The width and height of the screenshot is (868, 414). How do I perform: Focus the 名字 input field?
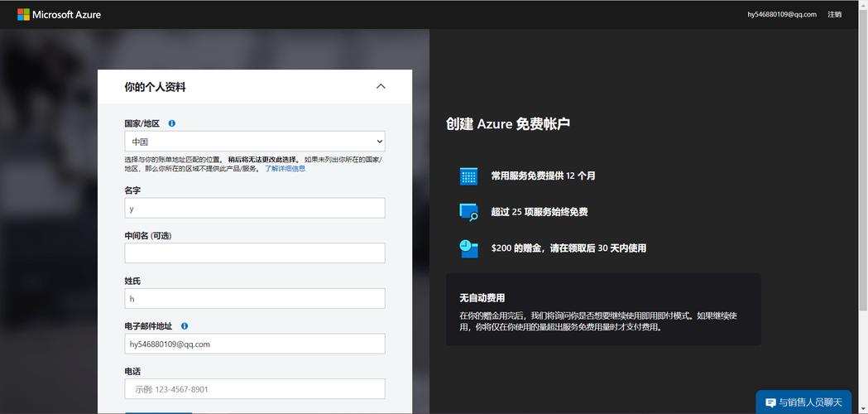(x=255, y=209)
